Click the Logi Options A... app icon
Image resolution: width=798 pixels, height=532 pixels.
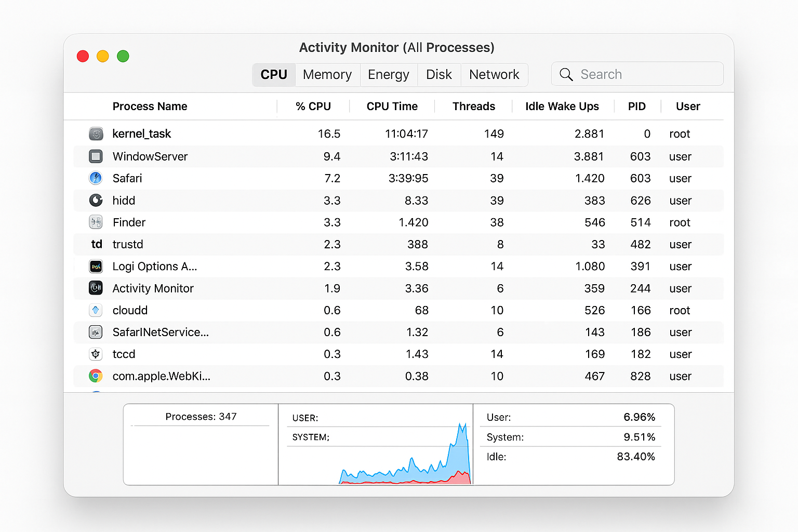pos(96,266)
